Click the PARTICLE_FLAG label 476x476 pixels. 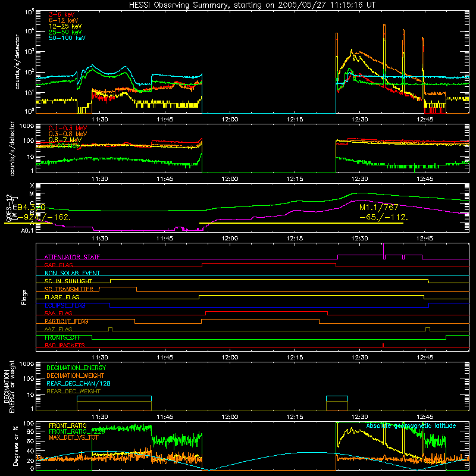(67, 321)
